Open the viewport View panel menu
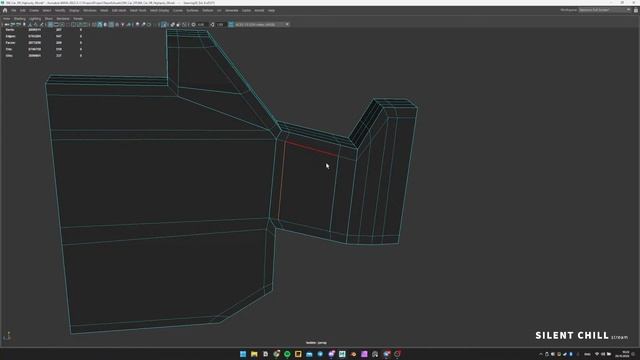Image resolution: width=640 pixels, height=360 pixels. click(x=7, y=18)
